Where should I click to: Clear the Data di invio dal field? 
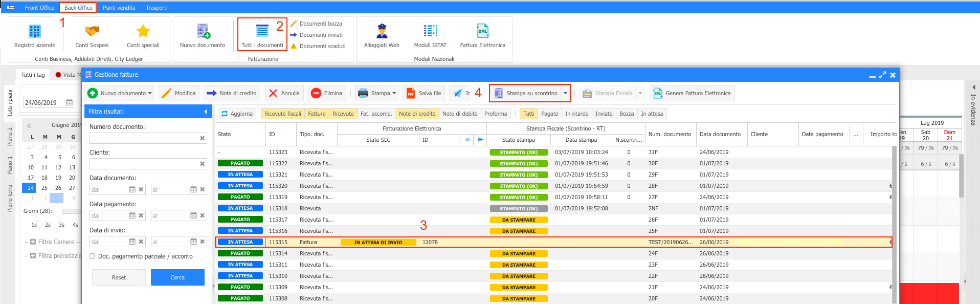pos(141,242)
